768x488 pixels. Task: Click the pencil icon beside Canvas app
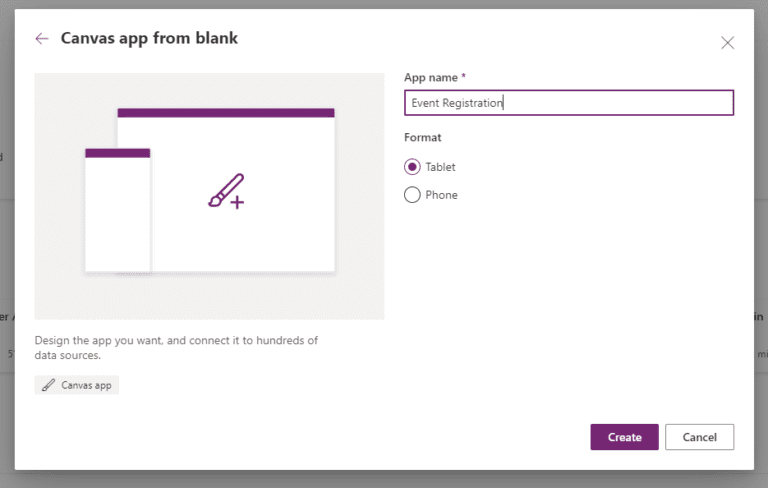[48, 385]
